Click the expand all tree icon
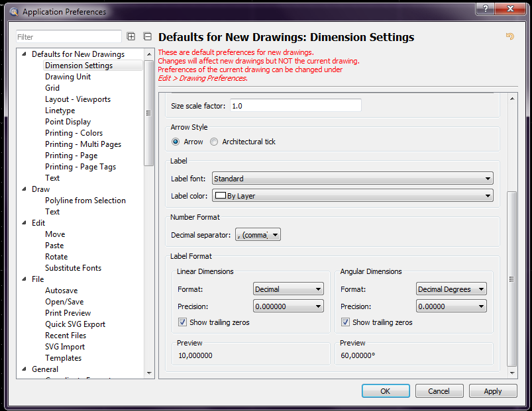532x411 pixels. point(131,37)
